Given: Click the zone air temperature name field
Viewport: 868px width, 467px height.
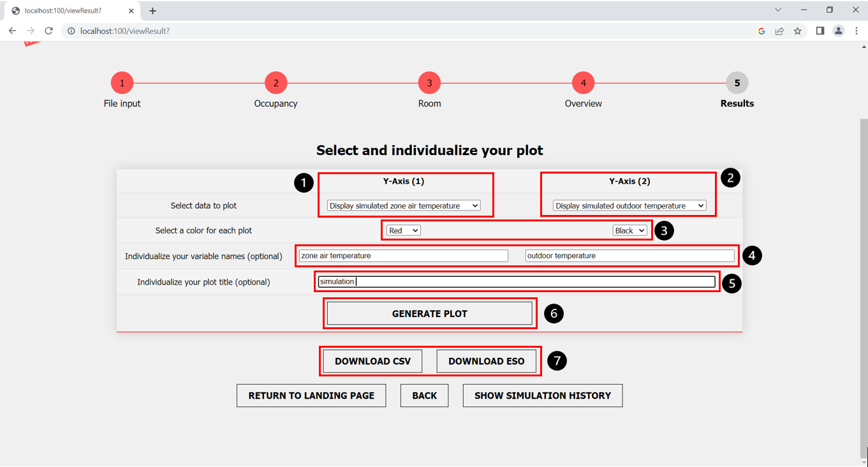Looking at the screenshot, I should [403, 256].
